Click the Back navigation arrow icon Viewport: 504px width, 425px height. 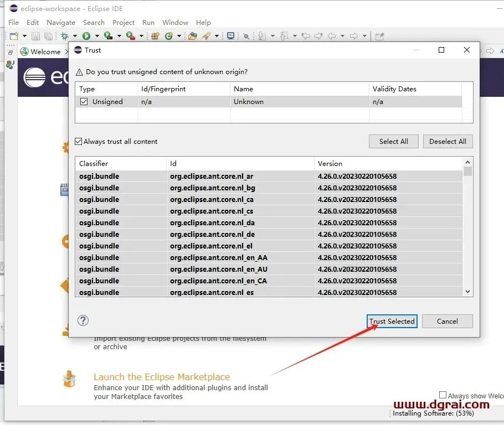pos(332,36)
